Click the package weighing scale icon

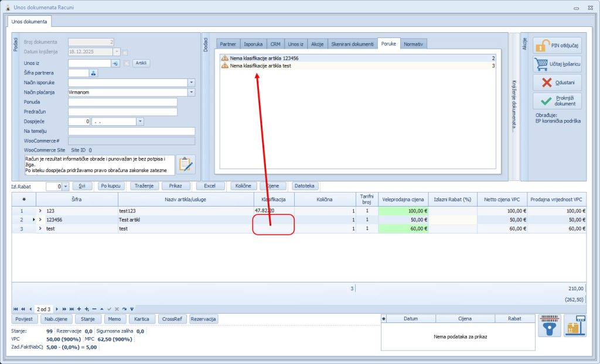click(x=575, y=326)
